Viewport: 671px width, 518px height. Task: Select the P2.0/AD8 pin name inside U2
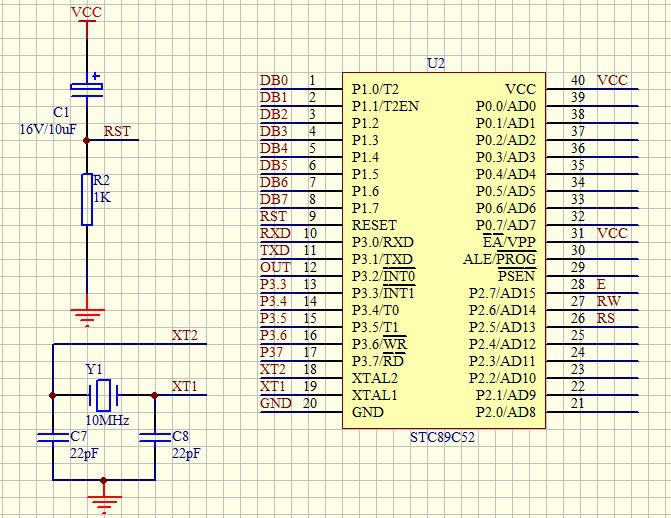pyautogui.click(x=506, y=412)
